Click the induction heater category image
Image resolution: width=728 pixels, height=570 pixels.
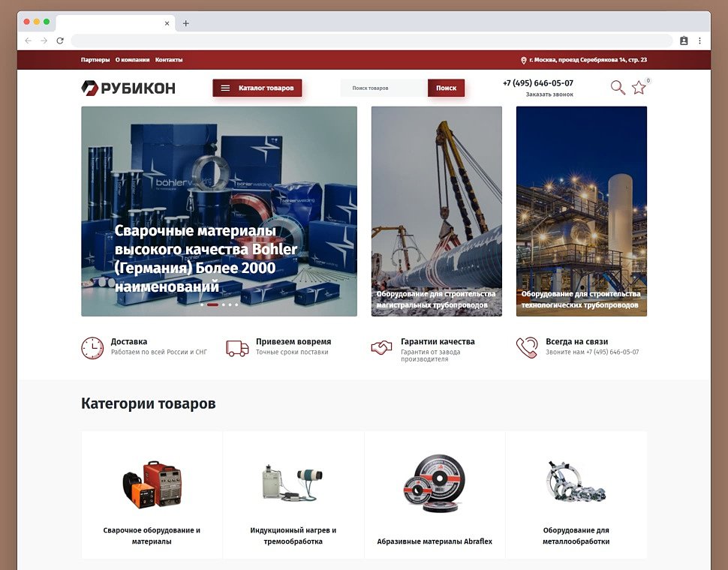coord(293,483)
